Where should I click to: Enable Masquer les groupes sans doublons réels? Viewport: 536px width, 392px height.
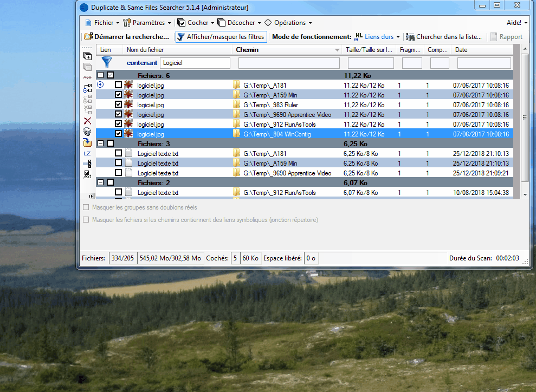[86, 207]
